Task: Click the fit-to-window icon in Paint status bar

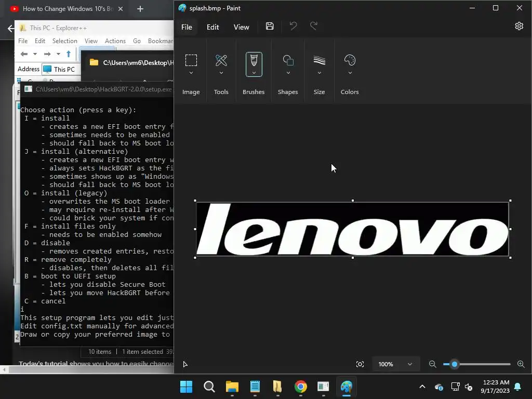Action: pyautogui.click(x=360, y=364)
